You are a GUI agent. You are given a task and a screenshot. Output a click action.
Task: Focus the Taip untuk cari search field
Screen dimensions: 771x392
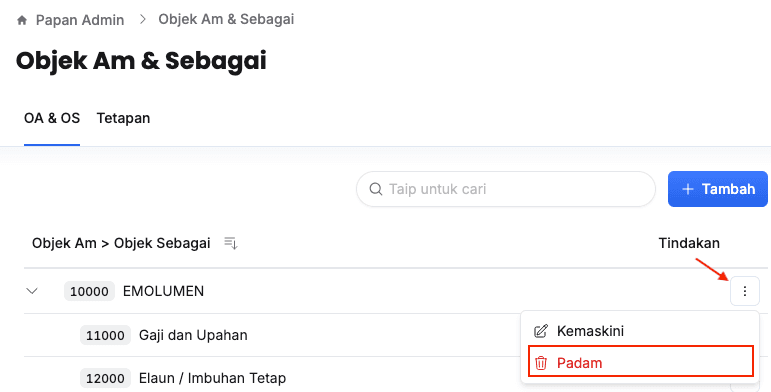506,189
